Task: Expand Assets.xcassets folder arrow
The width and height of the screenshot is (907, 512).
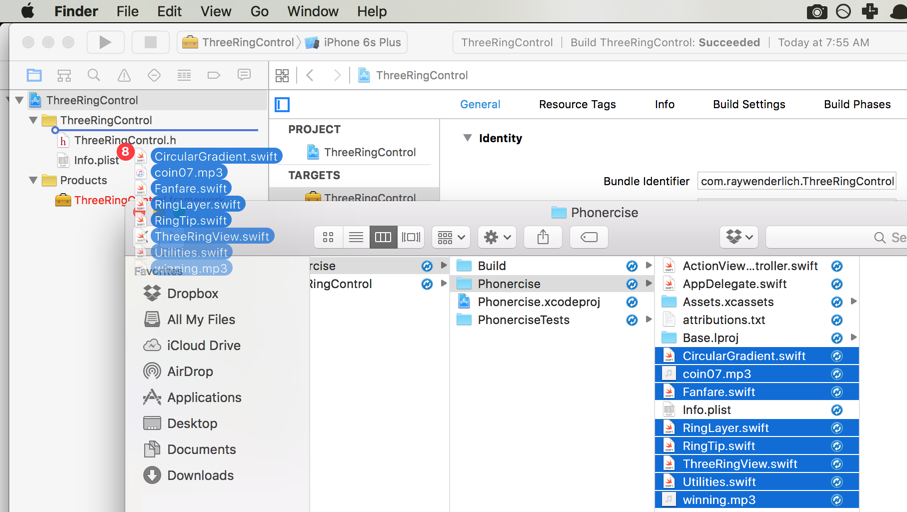Action: coord(853,301)
